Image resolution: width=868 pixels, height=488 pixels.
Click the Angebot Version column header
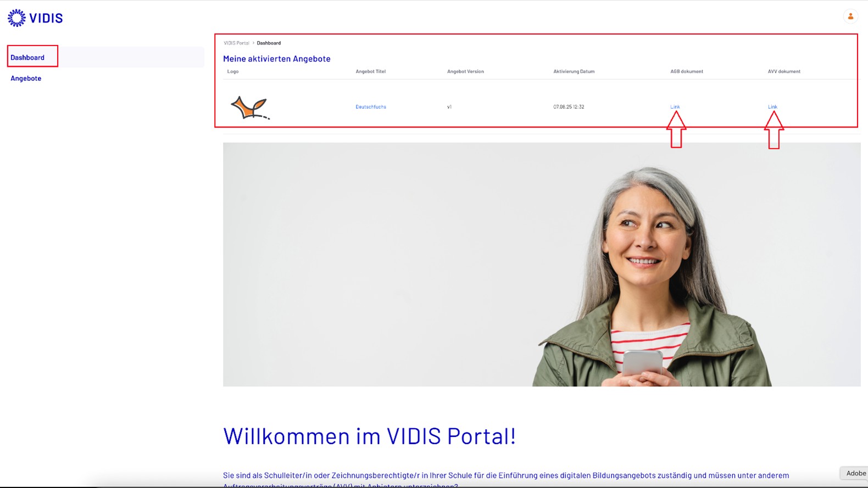point(465,71)
